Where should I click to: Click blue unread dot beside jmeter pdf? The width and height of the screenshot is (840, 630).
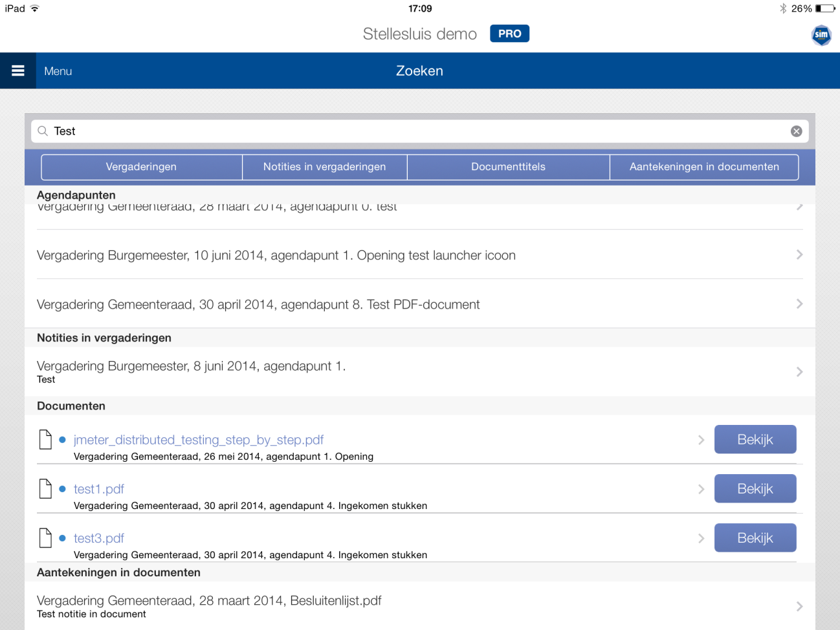point(62,440)
